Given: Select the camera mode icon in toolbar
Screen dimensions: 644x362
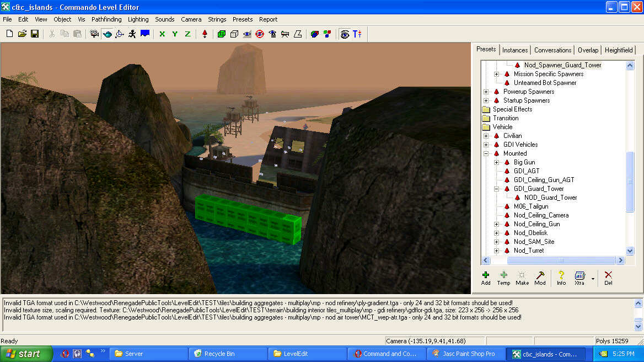Looking at the screenshot, I should 94,34.
